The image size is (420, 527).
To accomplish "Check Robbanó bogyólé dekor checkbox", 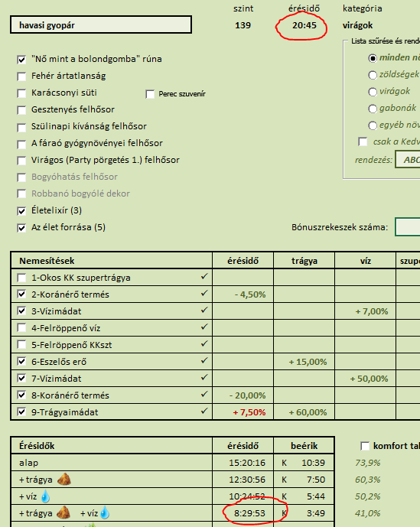I will pos(21,194).
